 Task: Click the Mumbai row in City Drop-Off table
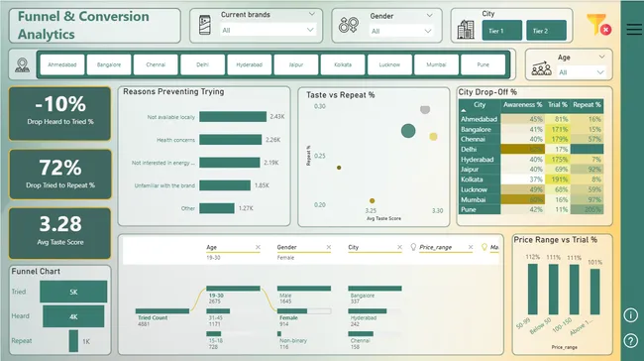[x=531, y=199]
